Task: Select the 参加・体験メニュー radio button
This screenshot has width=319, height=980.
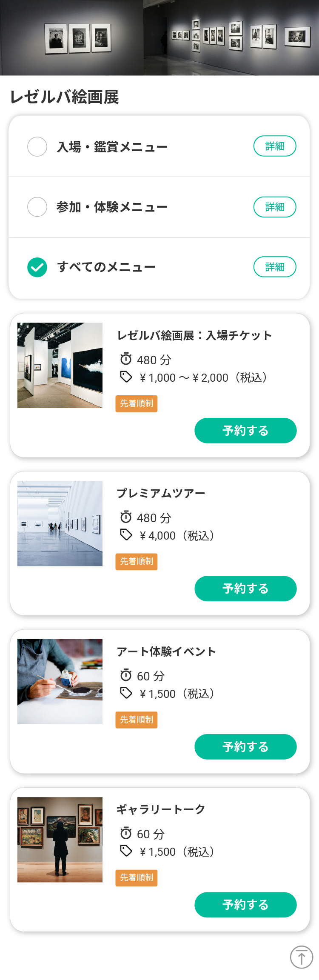Action: point(37,207)
